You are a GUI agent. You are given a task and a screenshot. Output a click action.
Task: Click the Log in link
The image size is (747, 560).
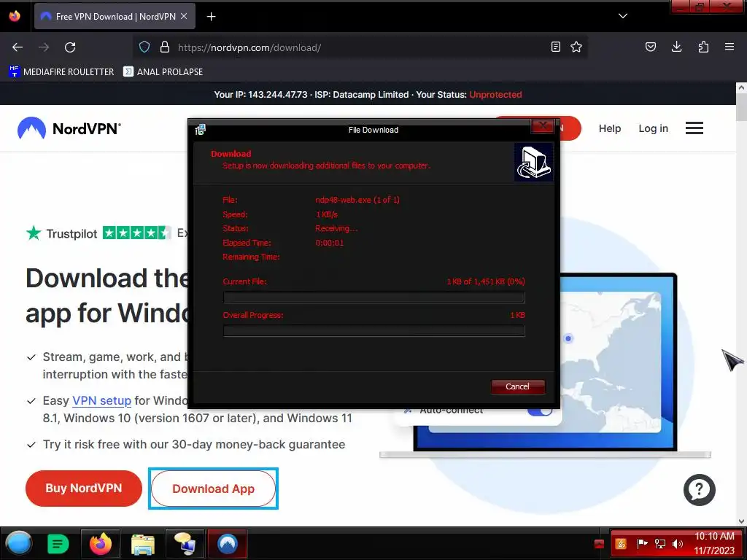coord(653,128)
